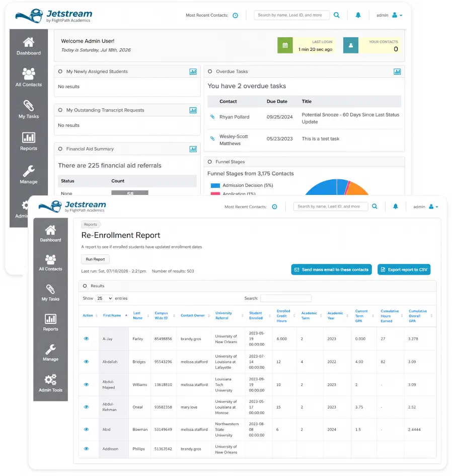Click the search magnifier in the back window

(x=336, y=15)
